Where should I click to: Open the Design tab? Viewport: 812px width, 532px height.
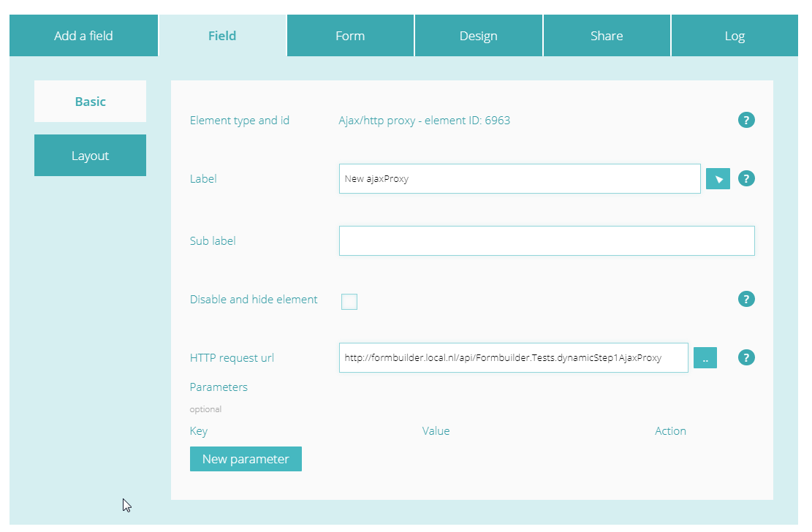click(479, 35)
